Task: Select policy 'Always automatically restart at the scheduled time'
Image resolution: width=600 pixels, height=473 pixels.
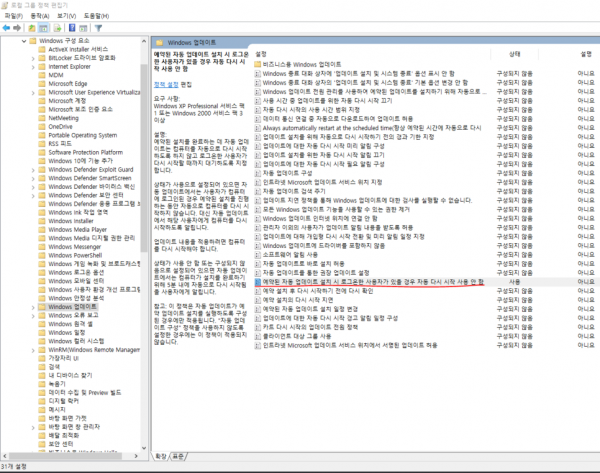Action: 372,128
